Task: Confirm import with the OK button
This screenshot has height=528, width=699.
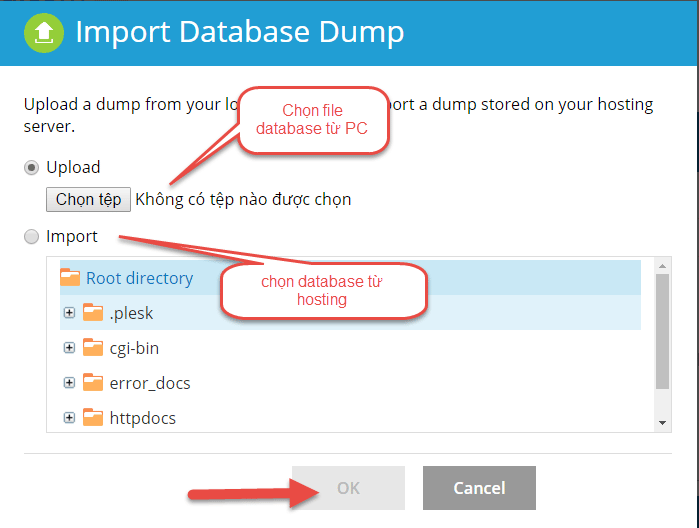Action: tap(348, 488)
